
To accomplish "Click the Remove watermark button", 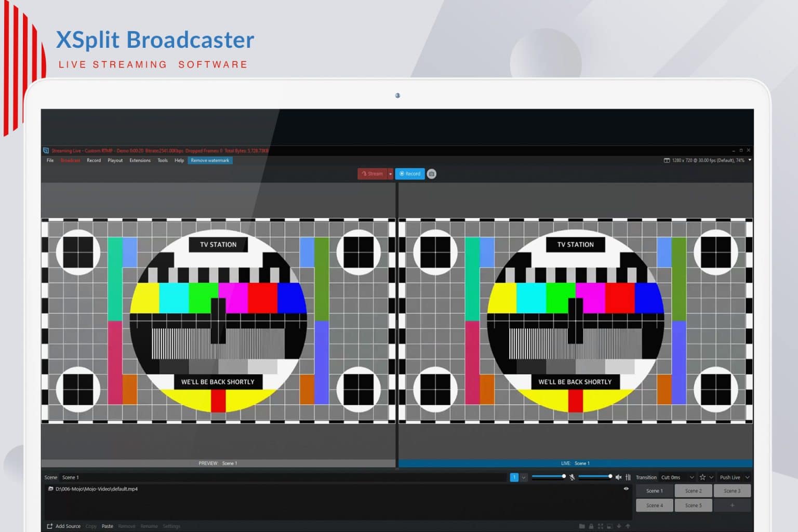I will coord(210,160).
